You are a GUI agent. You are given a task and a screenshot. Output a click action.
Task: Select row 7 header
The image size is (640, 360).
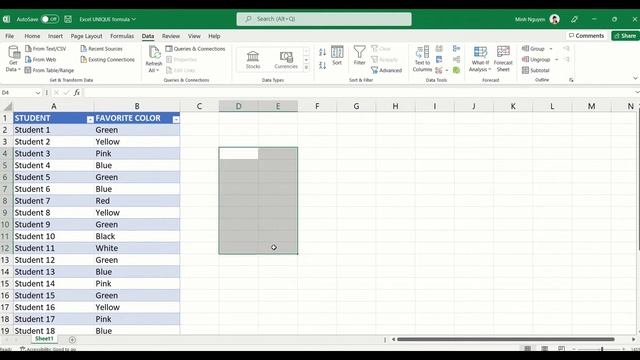(x=6, y=189)
